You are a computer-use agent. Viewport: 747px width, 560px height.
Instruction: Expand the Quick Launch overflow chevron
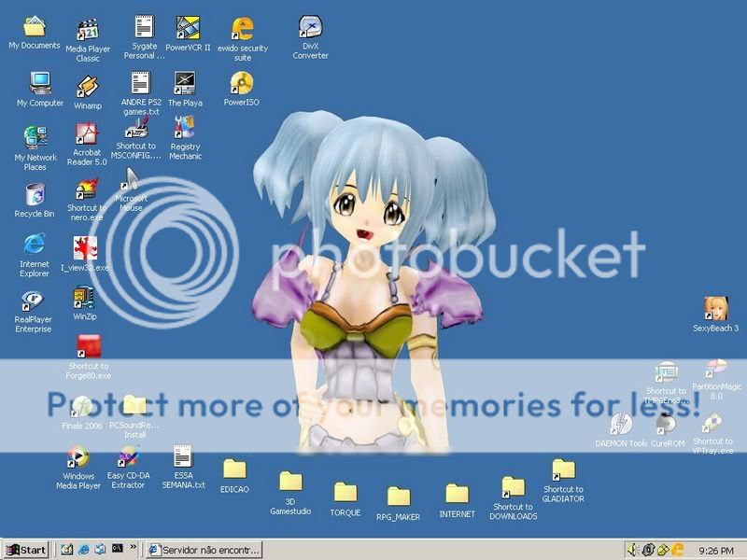(x=134, y=547)
